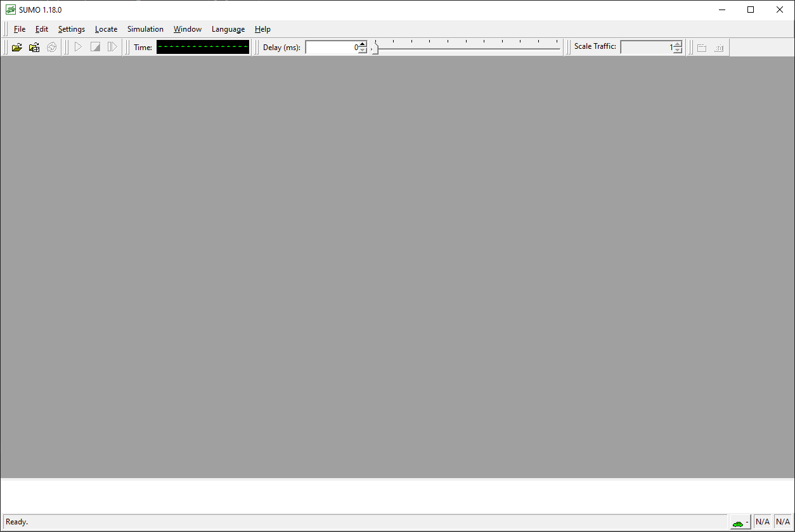This screenshot has height=532, width=795.
Task: Perform a single simulation step
Action: pos(112,47)
